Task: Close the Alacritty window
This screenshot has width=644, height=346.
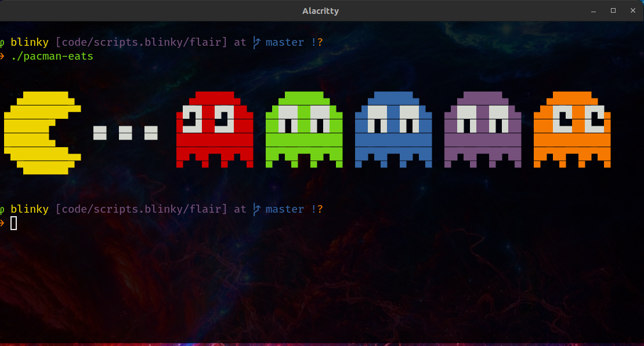Action: 633,10
